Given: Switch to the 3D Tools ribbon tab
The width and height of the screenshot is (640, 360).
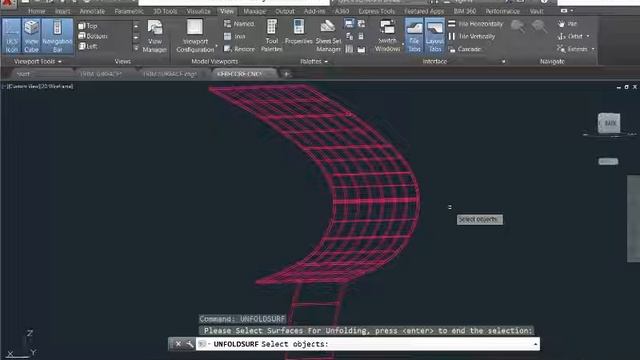Looking at the screenshot, I should click(165, 11).
